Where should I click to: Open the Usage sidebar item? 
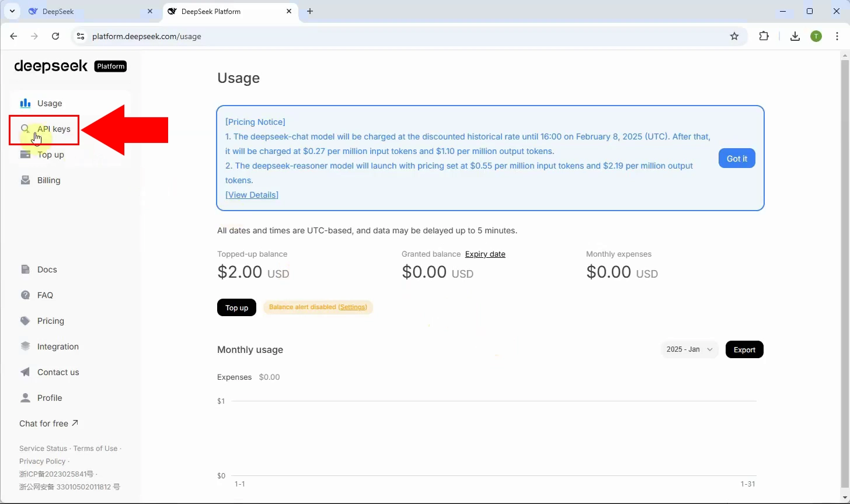pyautogui.click(x=71, y=103)
